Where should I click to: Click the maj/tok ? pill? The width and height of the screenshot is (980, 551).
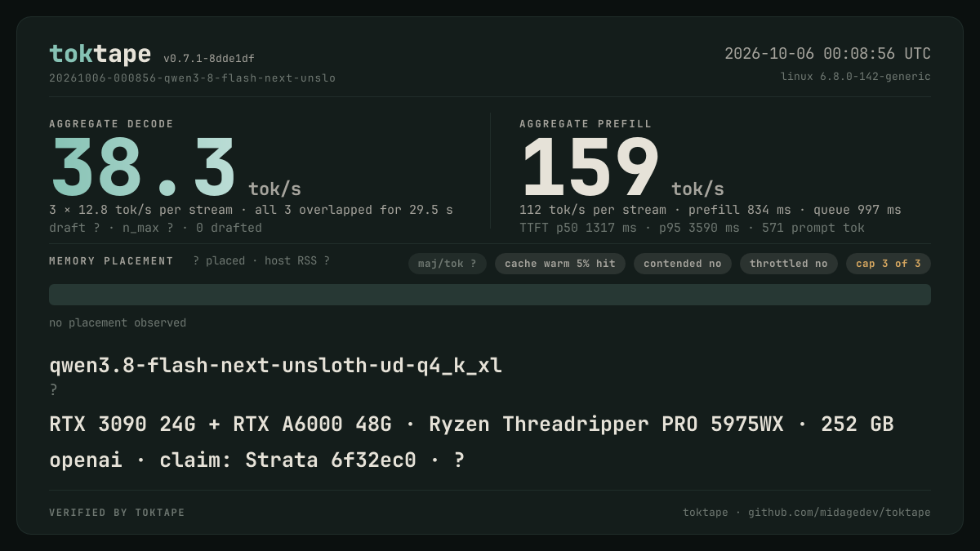(x=448, y=264)
